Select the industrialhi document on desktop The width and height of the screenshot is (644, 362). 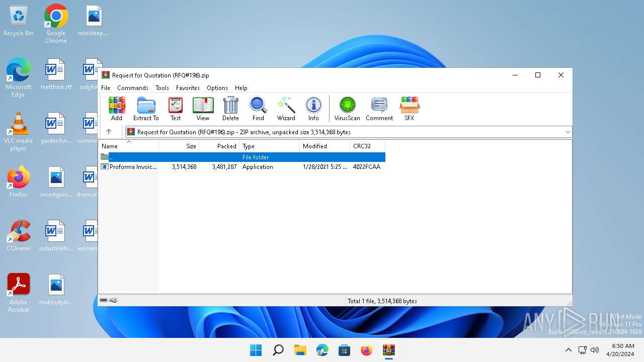56,236
